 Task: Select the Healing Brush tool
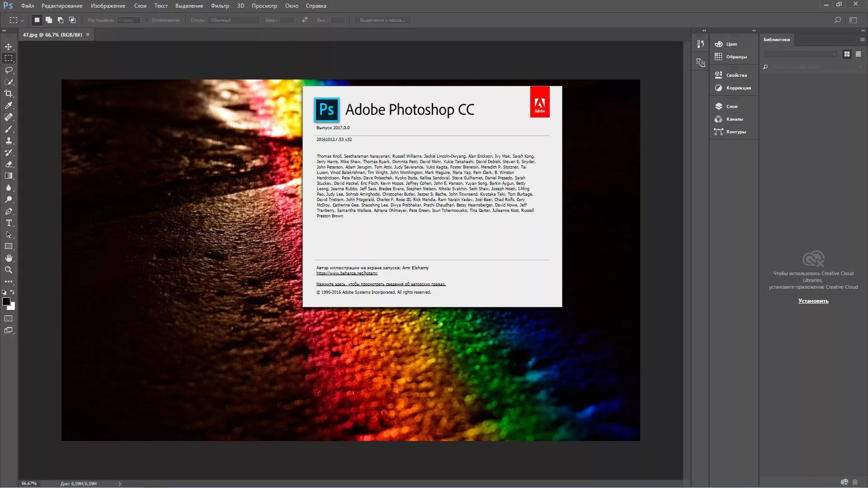(x=9, y=117)
